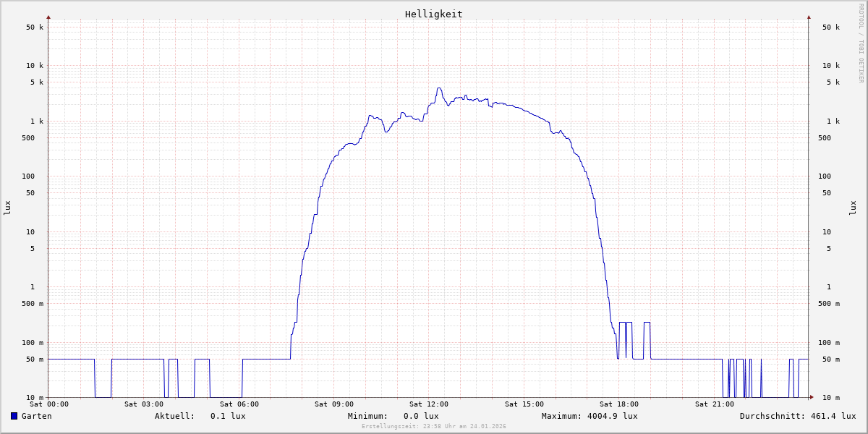Click the blue Garten legend color square
Viewport: 868px width, 434px height.
(x=14, y=416)
